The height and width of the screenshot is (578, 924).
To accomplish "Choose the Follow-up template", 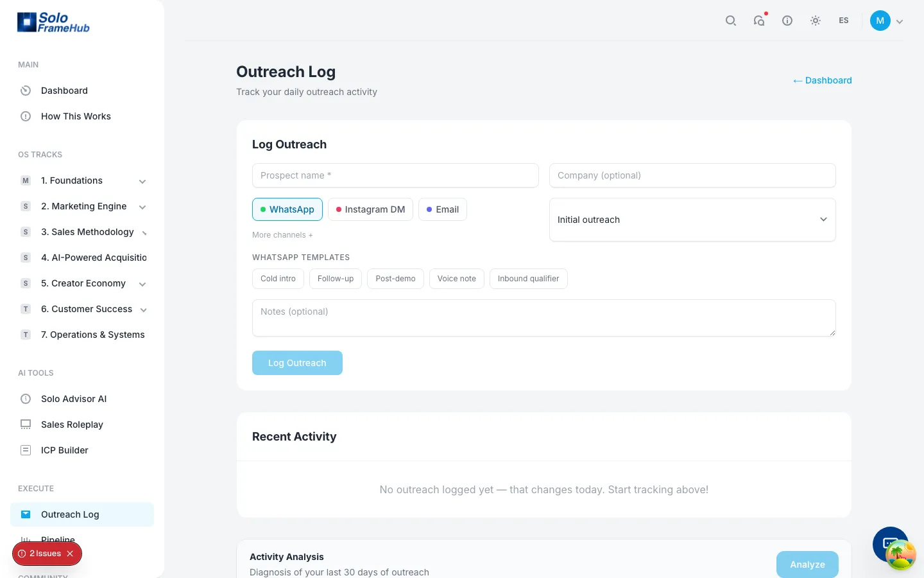I will 336,279.
